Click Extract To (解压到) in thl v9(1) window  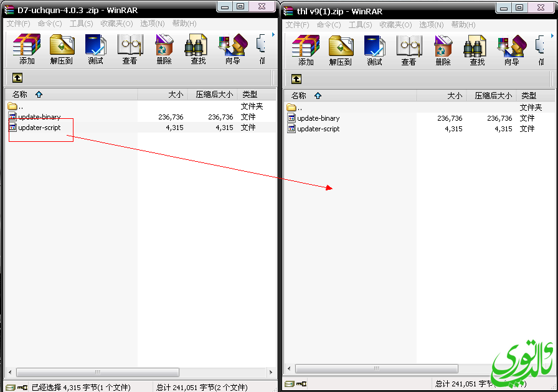[x=341, y=50]
